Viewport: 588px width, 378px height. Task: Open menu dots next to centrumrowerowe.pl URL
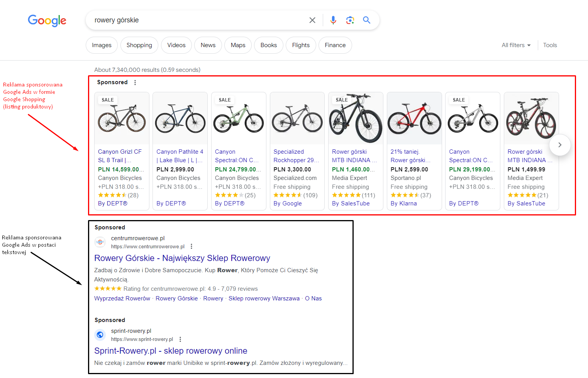191,246
